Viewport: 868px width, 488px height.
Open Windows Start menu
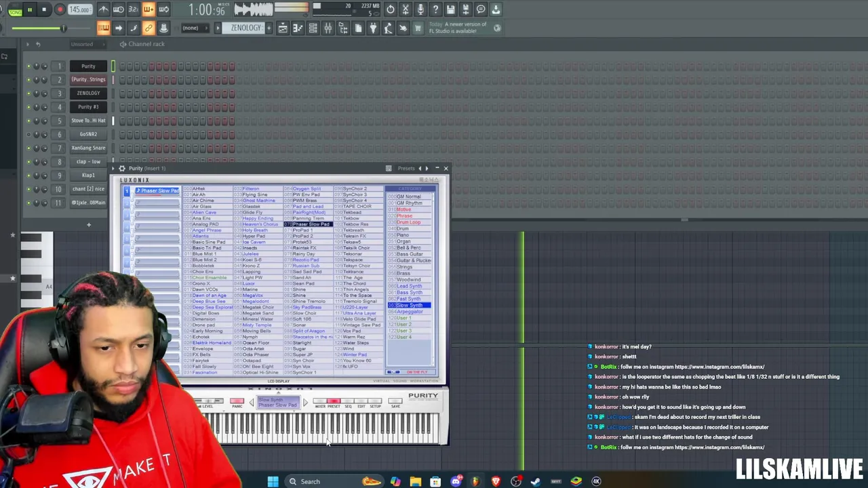pos(273,481)
